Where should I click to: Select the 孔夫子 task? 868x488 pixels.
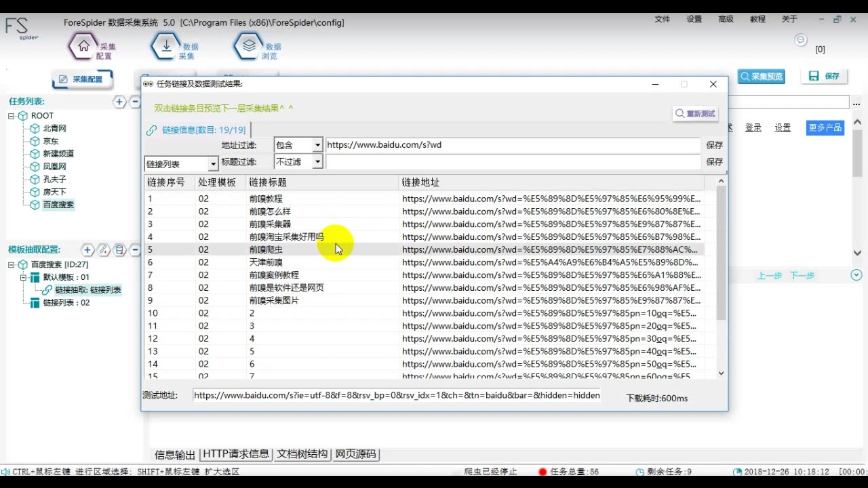[x=54, y=180]
